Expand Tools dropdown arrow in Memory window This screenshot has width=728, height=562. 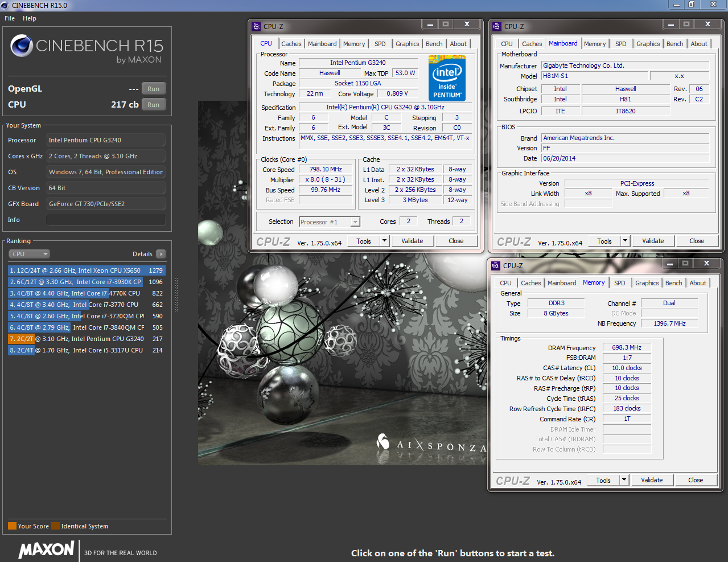coord(624,480)
